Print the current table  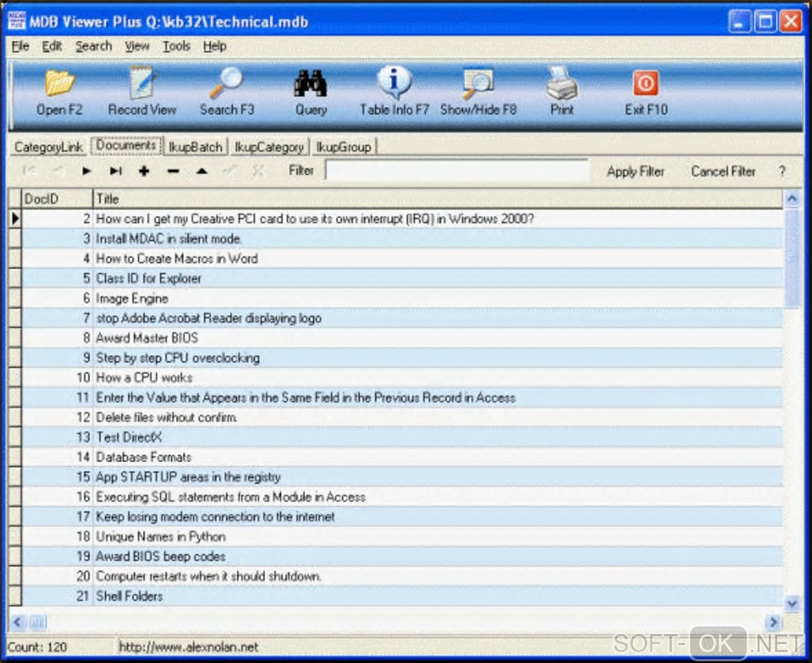tap(562, 92)
